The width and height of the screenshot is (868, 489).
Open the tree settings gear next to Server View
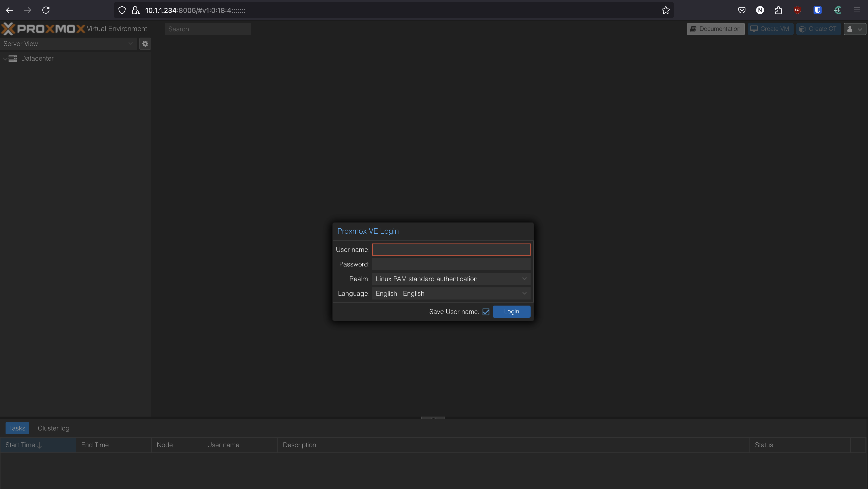tap(145, 43)
